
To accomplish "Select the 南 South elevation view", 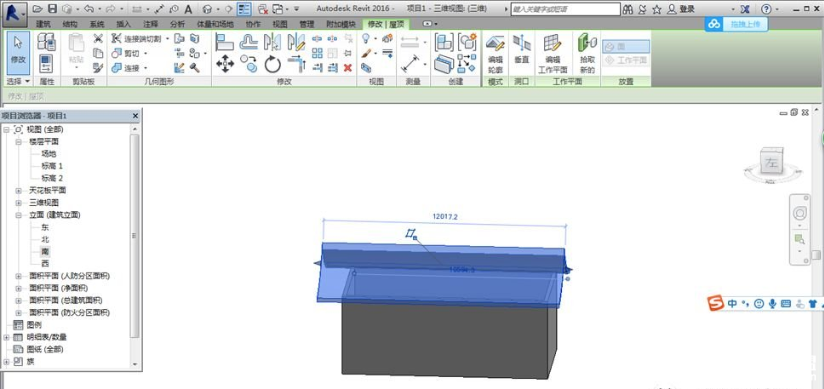I will (45, 251).
